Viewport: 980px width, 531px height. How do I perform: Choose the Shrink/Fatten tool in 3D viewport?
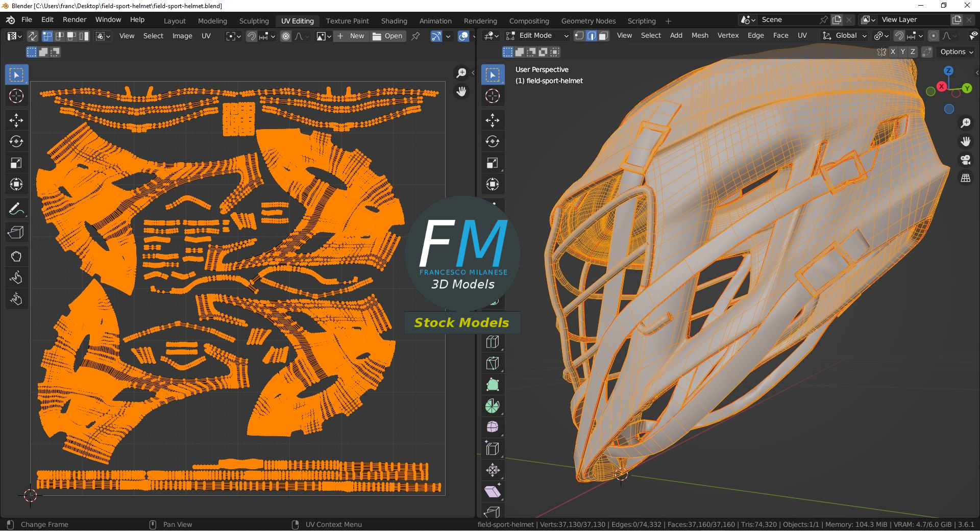(x=493, y=470)
